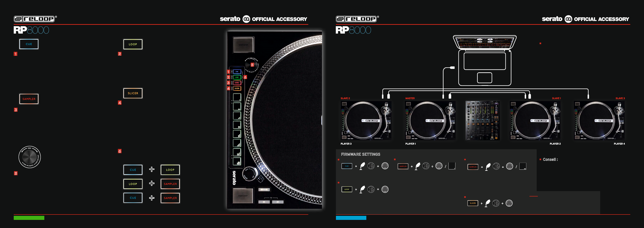The height and width of the screenshot is (228, 644).
Task: Tap the fifth performance pad on the turntable
Action: pyautogui.click(x=237, y=134)
